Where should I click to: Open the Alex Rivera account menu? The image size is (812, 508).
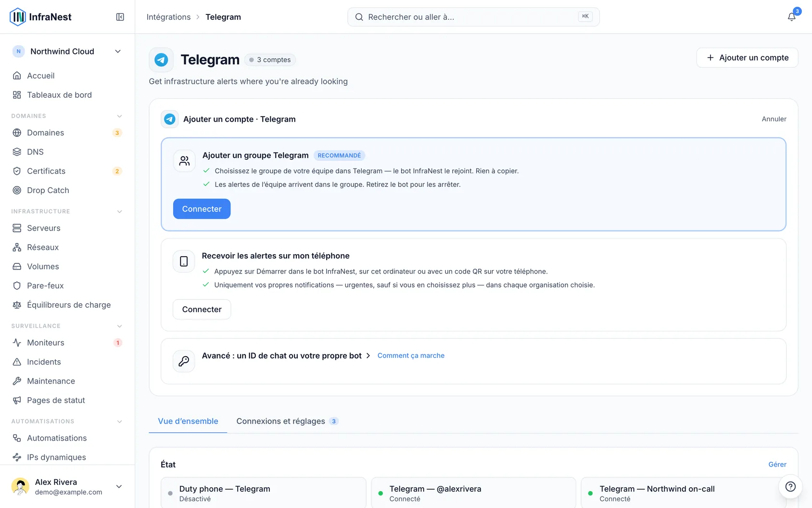tap(67, 486)
